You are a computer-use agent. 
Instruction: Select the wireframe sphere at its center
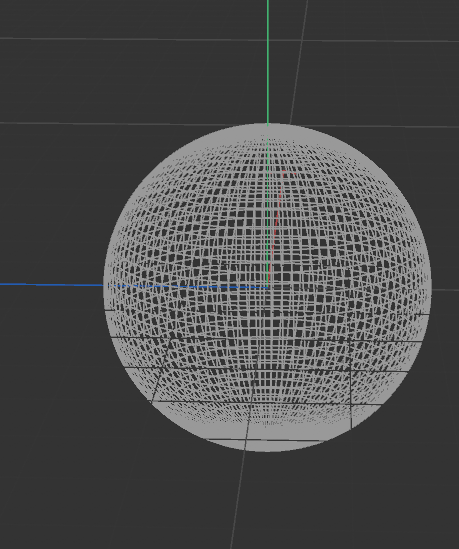(267, 287)
